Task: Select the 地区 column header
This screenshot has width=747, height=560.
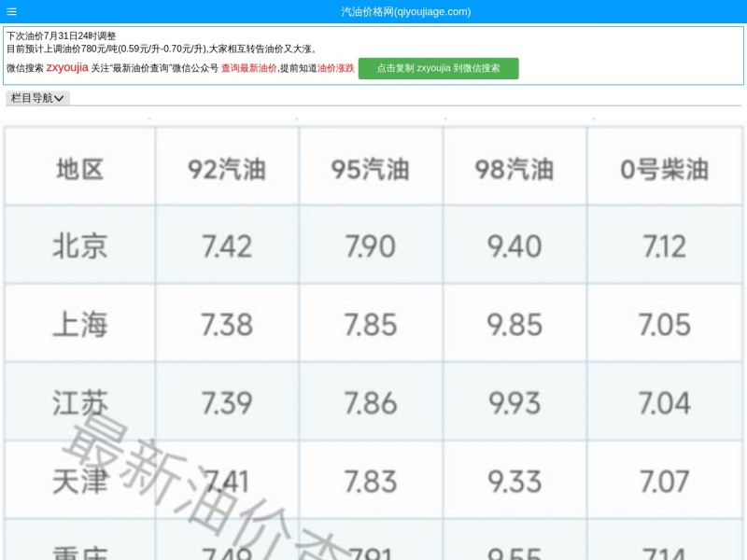Action: (80, 170)
